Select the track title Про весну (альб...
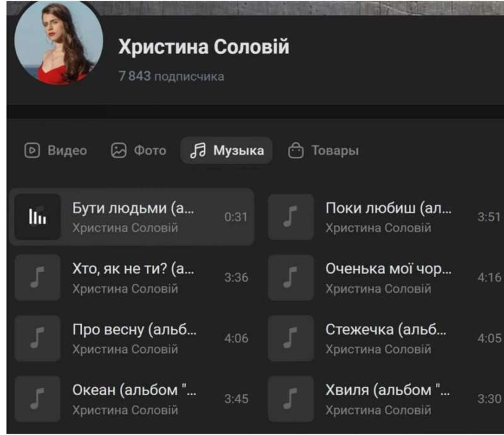Image resolution: width=504 pixels, height=435 pixels. [134, 330]
